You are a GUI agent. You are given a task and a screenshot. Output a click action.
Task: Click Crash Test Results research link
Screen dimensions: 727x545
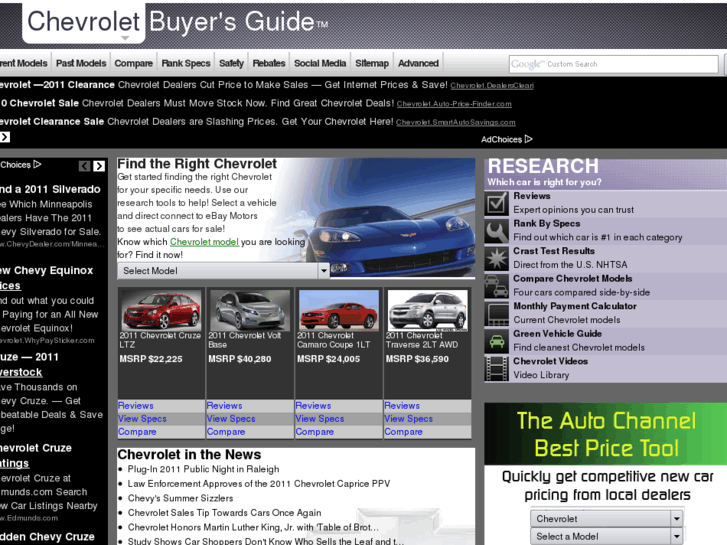554,251
